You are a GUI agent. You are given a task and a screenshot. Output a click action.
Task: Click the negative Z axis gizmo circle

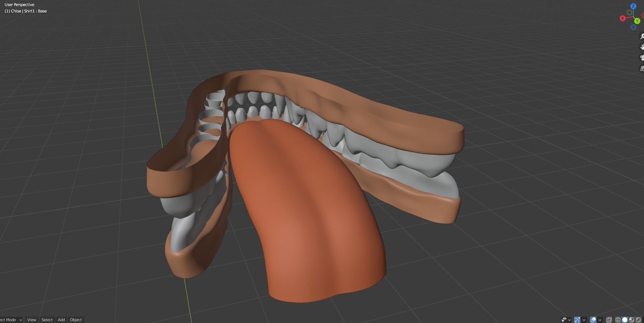pyautogui.click(x=633, y=27)
